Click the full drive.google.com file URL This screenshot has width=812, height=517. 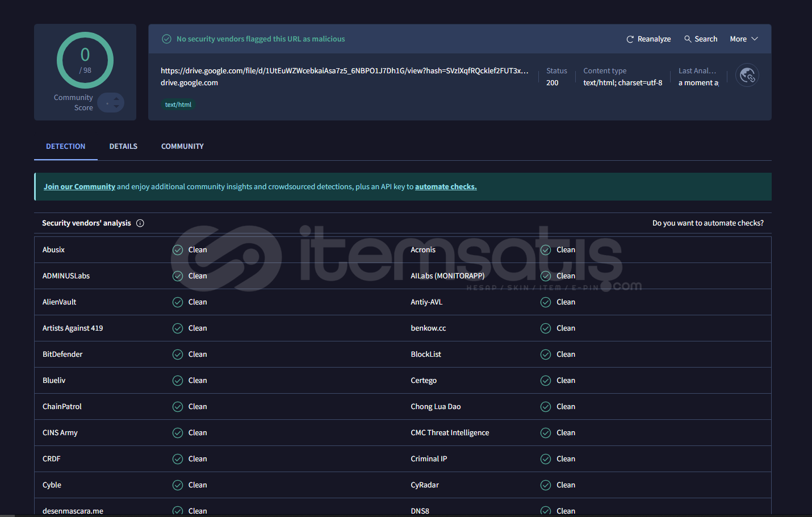click(345, 71)
